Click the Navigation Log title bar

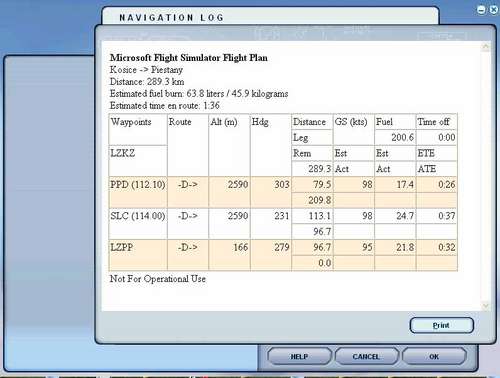coord(270,17)
